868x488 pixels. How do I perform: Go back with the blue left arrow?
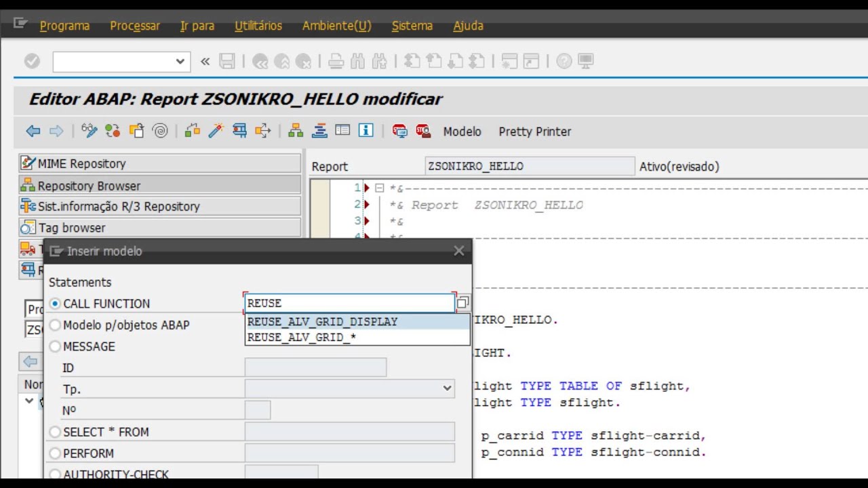pyautogui.click(x=33, y=131)
